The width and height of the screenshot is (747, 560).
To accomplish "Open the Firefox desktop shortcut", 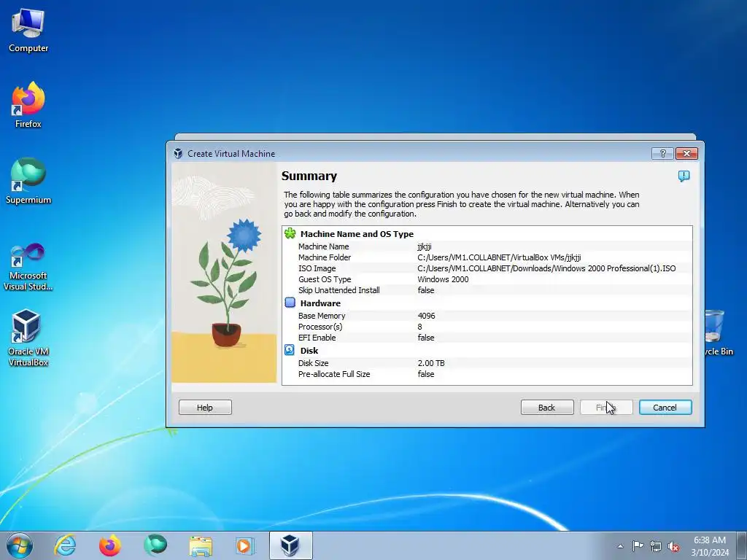I will point(28,105).
